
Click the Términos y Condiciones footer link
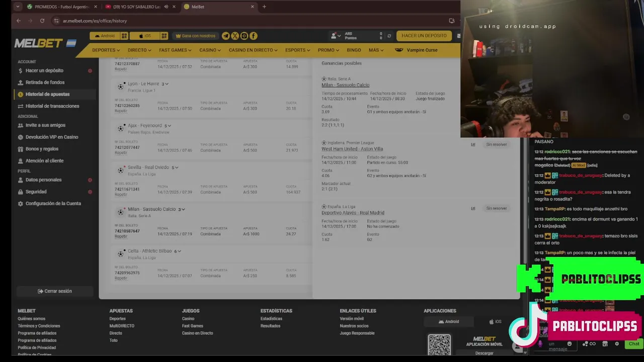point(39,326)
